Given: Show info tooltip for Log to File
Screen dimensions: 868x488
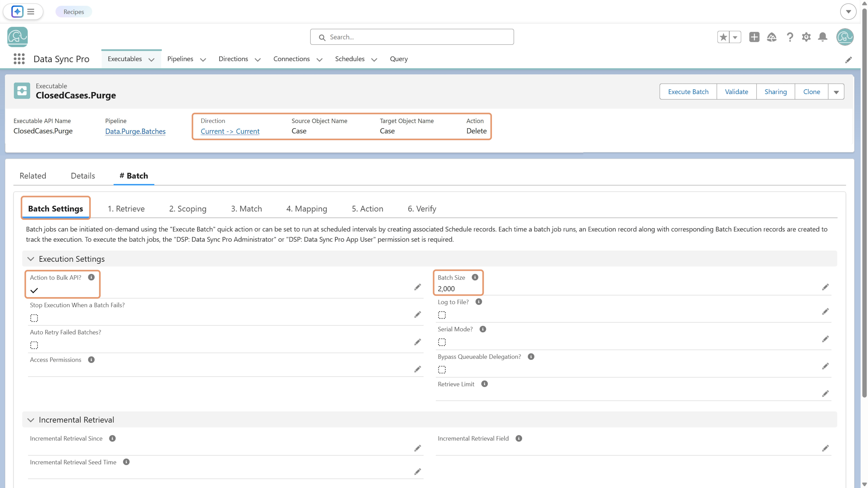Looking at the screenshot, I should [479, 302].
